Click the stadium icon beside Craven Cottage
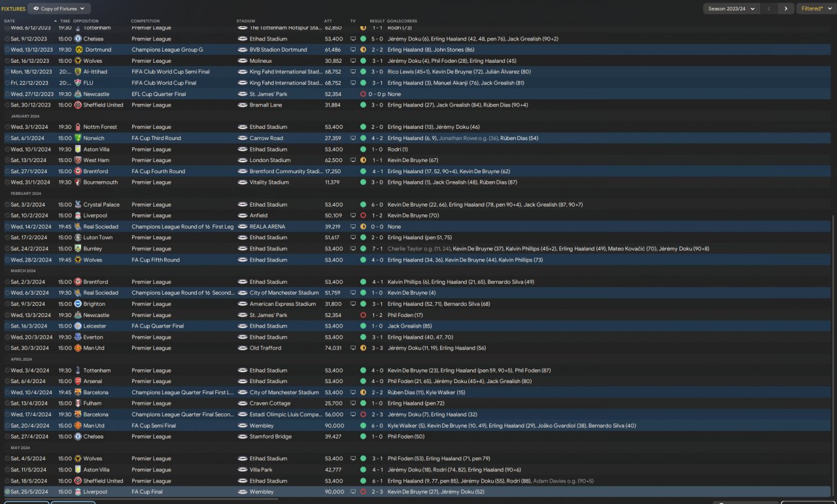Screen dimensions: 837x504 click(242, 403)
